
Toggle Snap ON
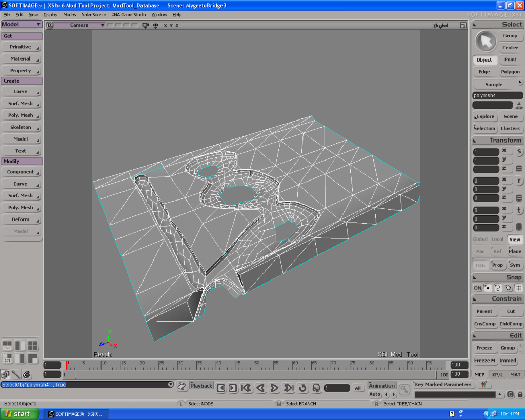tap(477, 288)
